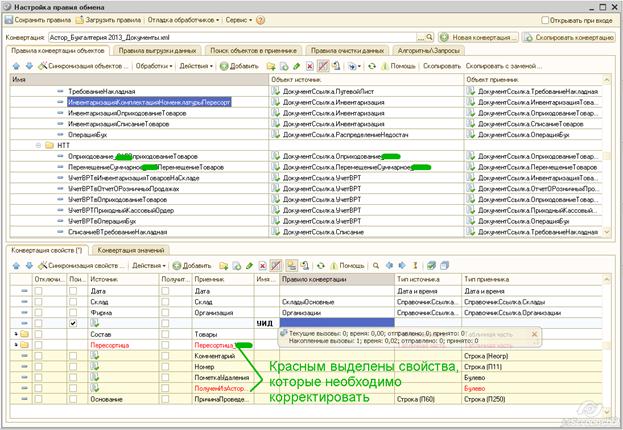Collapse the НТТ folder in the tree
This screenshot has width=623, height=430.
click(x=38, y=145)
